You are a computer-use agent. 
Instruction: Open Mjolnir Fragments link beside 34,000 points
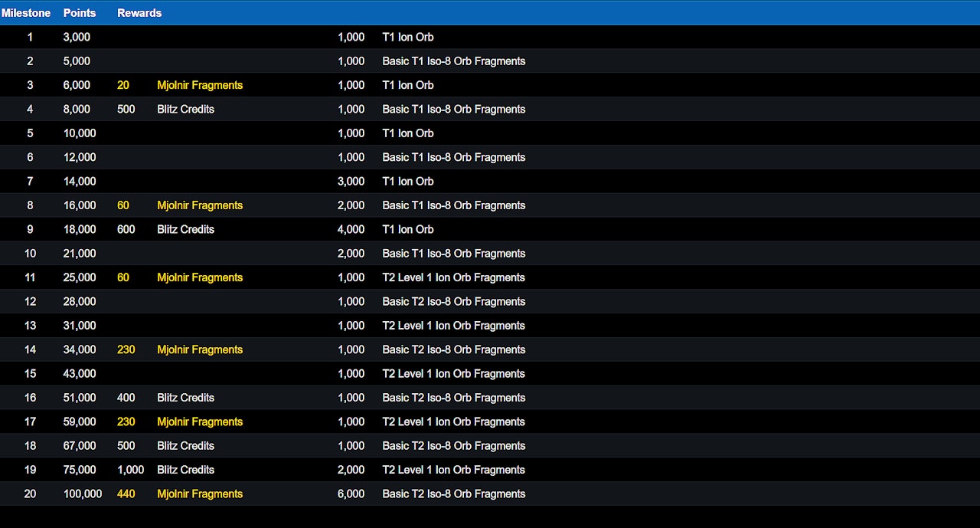coord(200,349)
